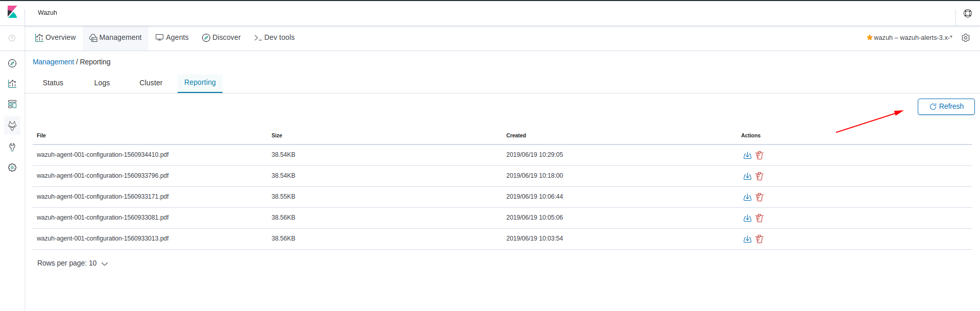Viewport: 980px width, 311px height.
Task: Download the report created at 10:06:44
Action: pos(747,197)
